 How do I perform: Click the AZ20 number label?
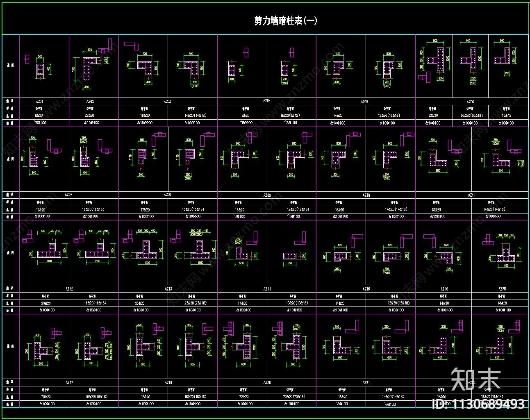[x=267, y=382]
